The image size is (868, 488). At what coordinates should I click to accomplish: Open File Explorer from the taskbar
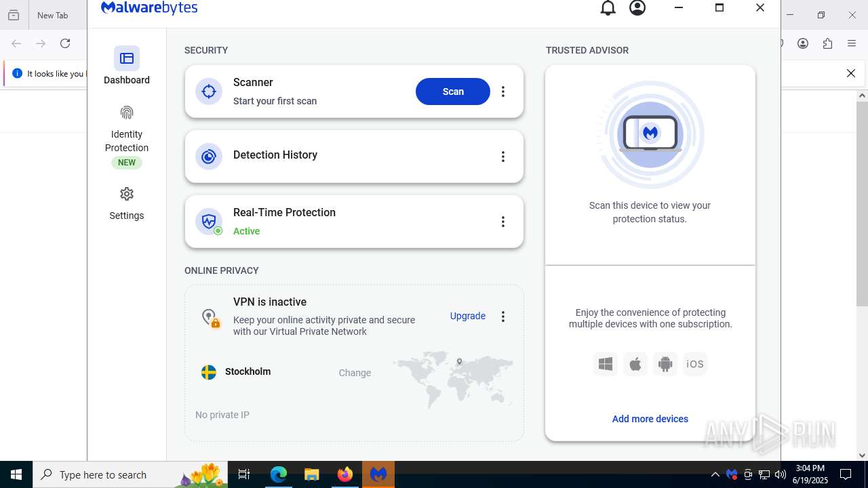[x=311, y=474]
